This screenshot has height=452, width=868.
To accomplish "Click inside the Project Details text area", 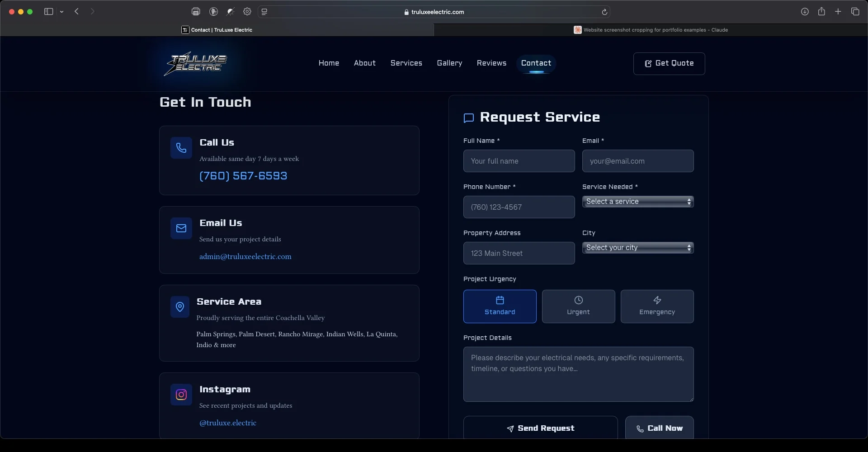I will pos(578,374).
